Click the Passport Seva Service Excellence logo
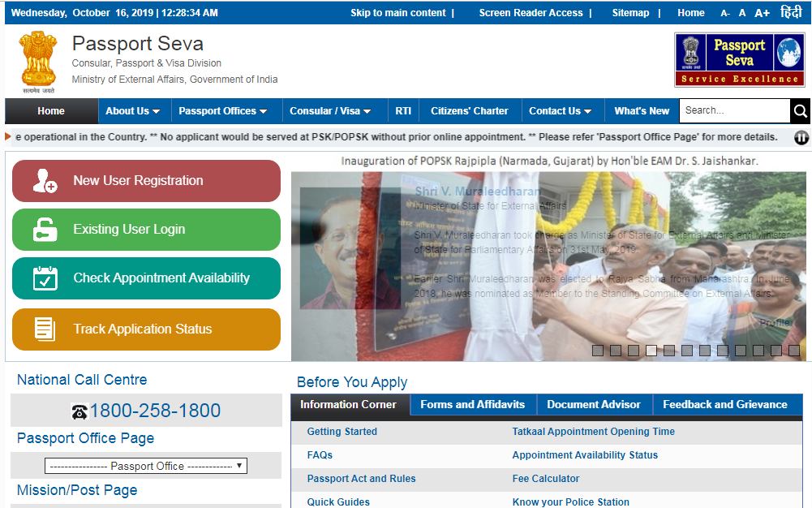Viewport: 812px width, 508px height. point(740,59)
